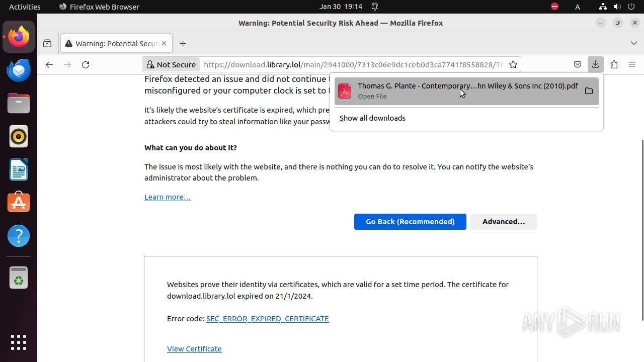Close the security warning tab
Screen dimensions: 644x362
164,43
